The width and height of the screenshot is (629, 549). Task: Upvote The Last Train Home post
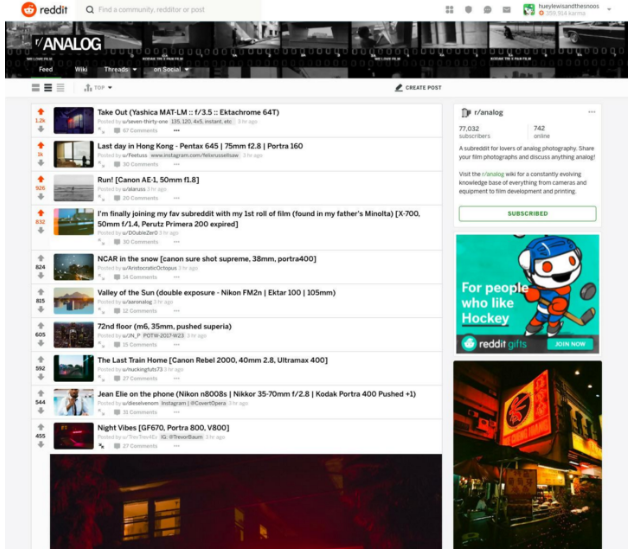pos(41,359)
